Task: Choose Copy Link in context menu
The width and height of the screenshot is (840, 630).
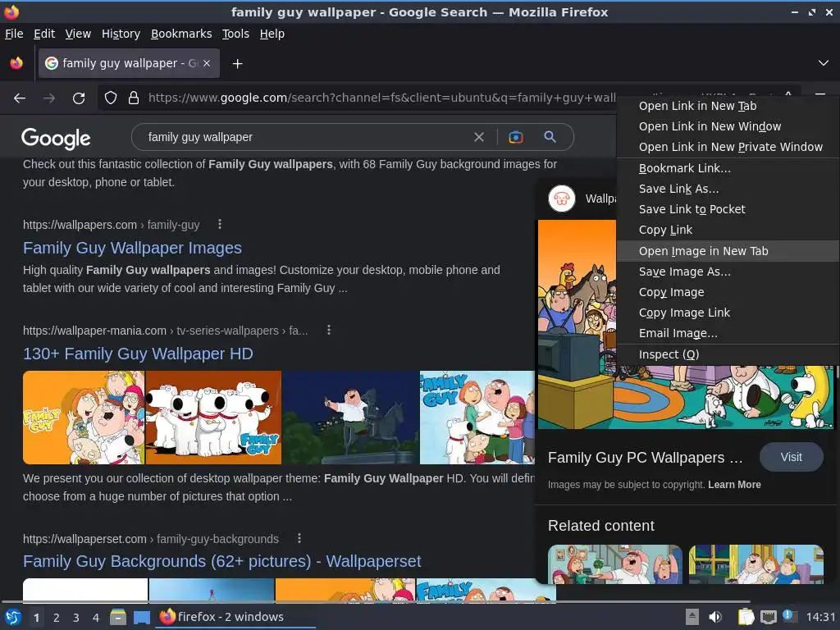Action: point(728,230)
